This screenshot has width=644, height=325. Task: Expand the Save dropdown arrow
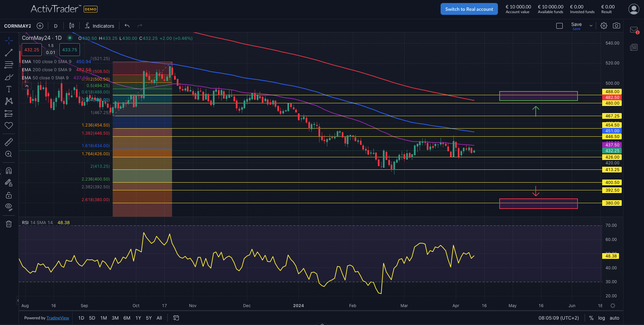pyautogui.click(x=591, y=26)
